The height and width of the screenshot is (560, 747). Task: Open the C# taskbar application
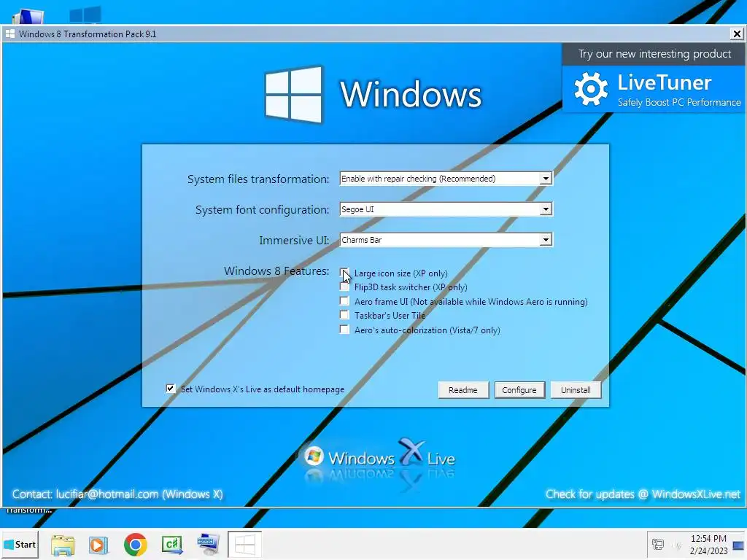(x=172, y=545)
